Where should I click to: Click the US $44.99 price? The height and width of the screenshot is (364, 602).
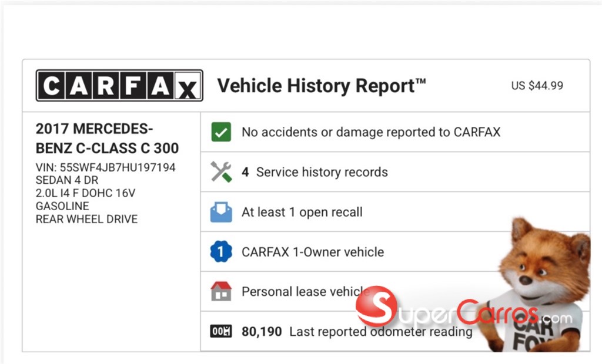click(537, 86)
